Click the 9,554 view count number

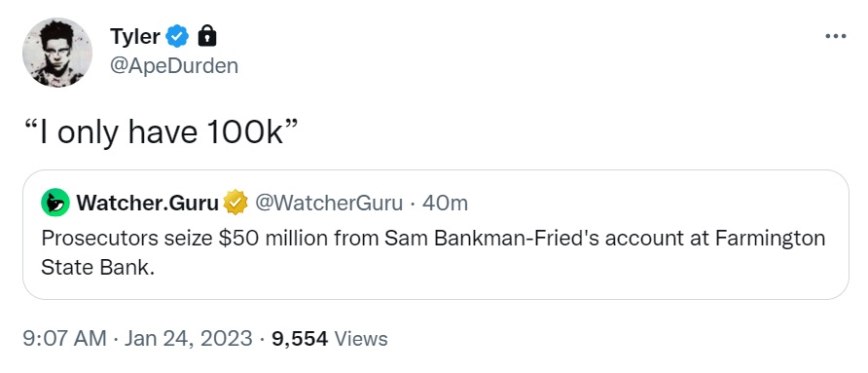click(x=300, y=338)
